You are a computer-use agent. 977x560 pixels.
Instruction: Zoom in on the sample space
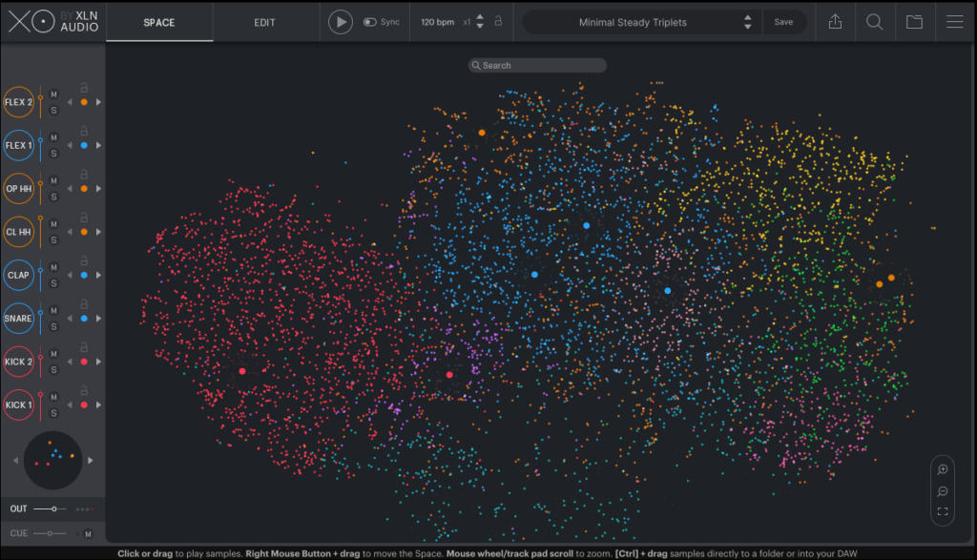tap(943, 469)
